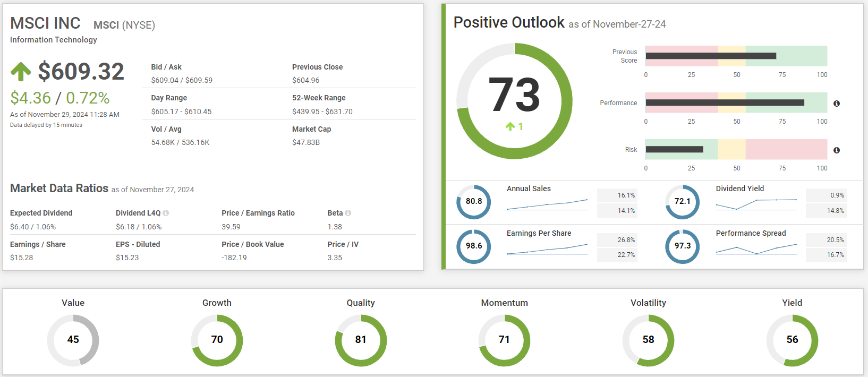Click the Annual Sales sparkline chart
The width and height of the screenshot is (868, 377).
[547, 205]
